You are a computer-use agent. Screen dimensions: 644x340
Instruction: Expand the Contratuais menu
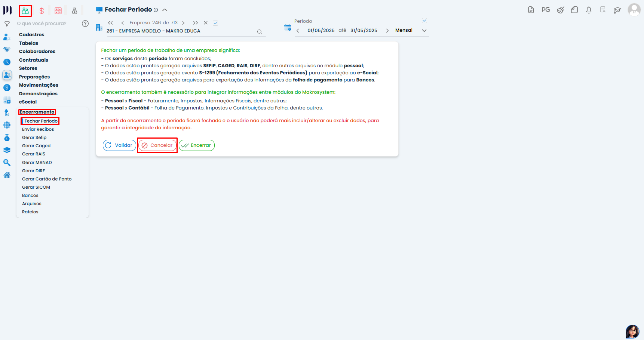point(34,60)
